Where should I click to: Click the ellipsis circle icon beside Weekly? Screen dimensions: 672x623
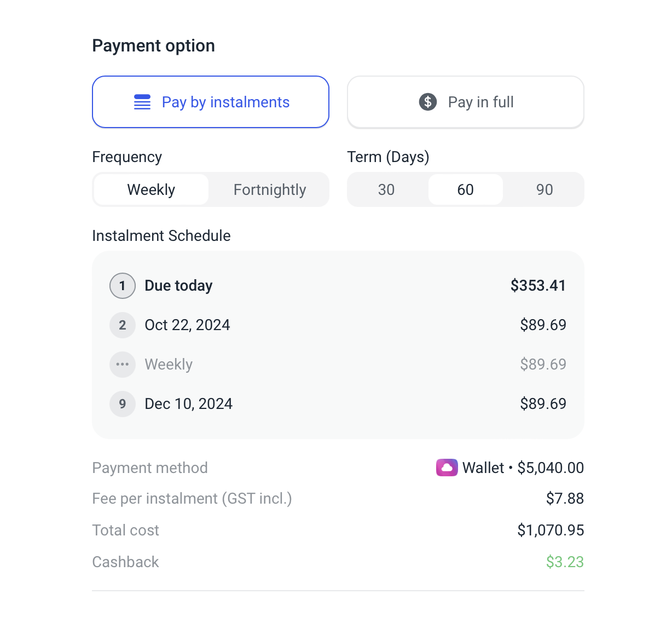pos(123,365)
